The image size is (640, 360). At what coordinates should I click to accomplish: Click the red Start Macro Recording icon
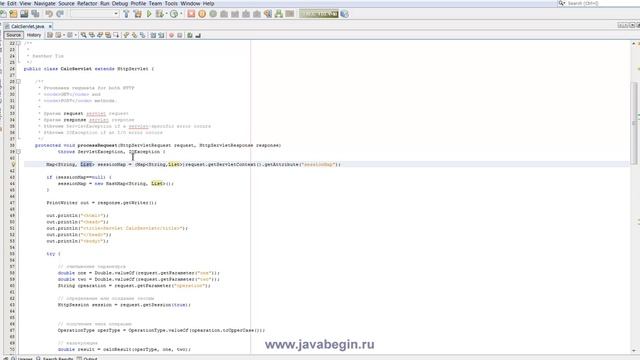171,35
